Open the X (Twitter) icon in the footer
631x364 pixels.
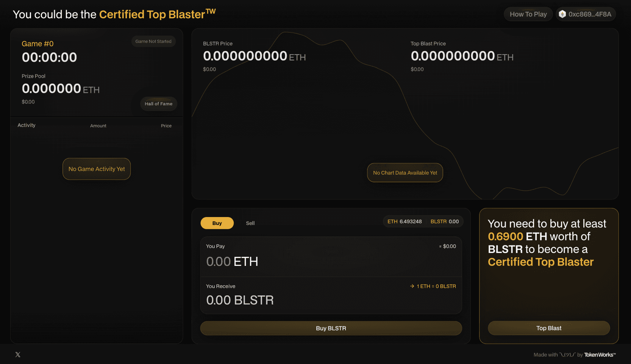click(x=17, y=354)
